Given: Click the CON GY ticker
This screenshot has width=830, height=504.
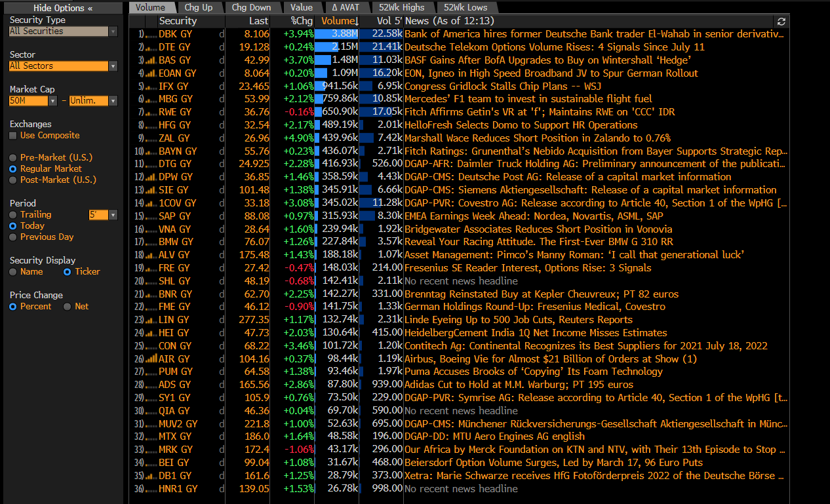Looking at the screenshot, I should click(175, 346).
